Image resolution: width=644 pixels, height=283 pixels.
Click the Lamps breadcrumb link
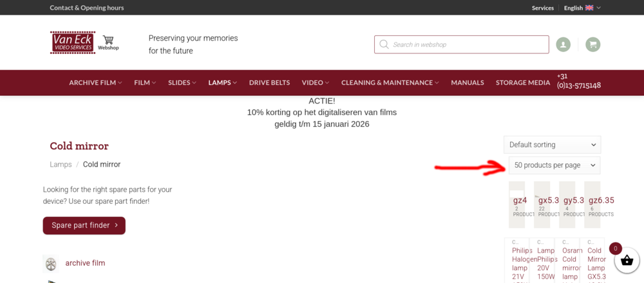click(x=61, y=165)
